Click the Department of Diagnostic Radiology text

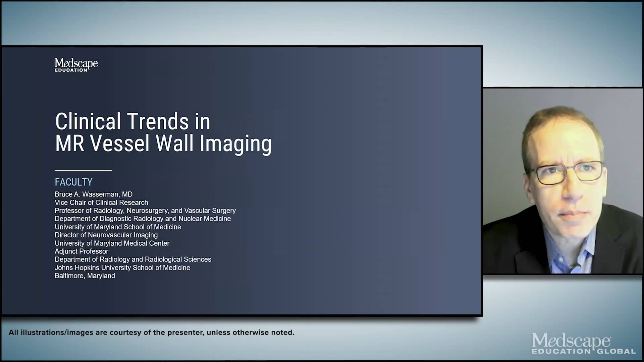143,219
